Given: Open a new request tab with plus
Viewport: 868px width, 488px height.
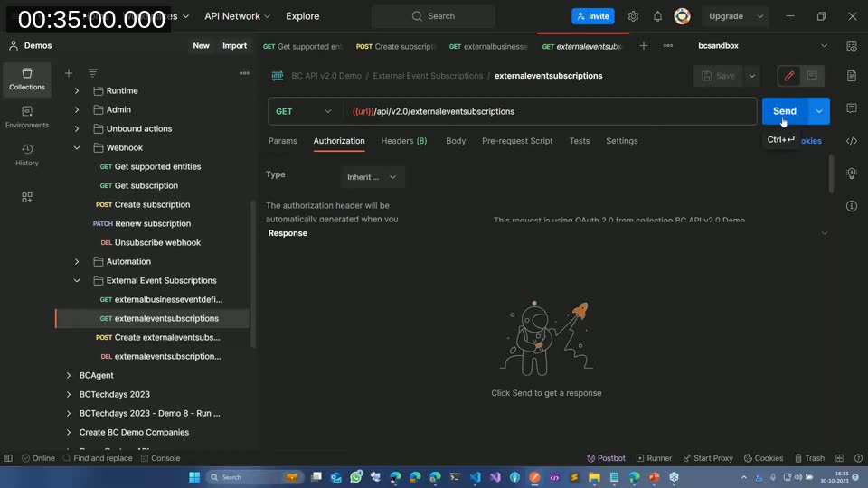Looking at the screenshot, I should [643, 46].
